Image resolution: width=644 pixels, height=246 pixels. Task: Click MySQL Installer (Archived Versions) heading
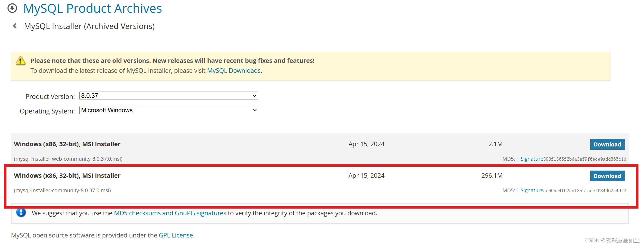[89, 26]
